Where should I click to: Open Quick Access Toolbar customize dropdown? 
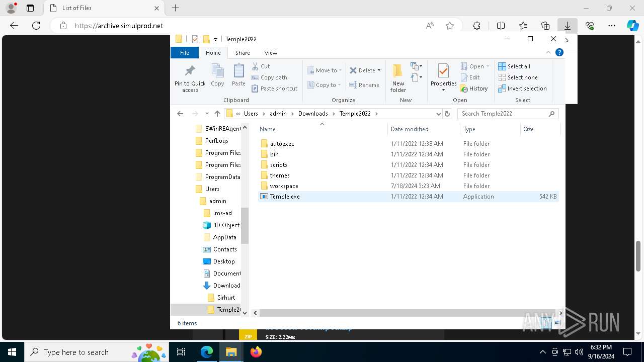pyautogui.click(x=215, y=39)
